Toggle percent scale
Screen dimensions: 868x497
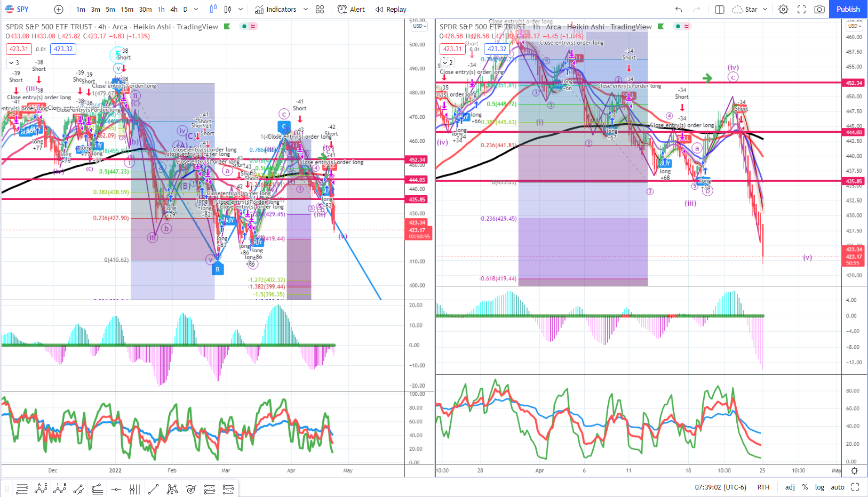click(x=805, y=487)
